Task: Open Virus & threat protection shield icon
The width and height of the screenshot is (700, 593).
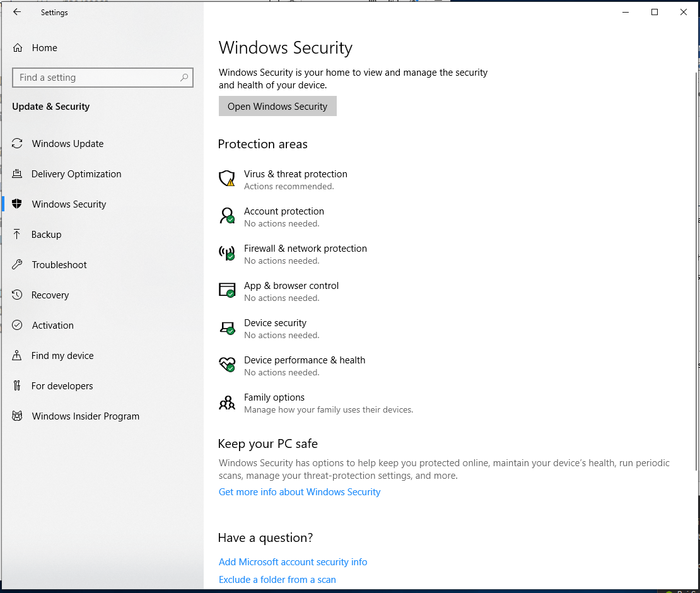Action: point(227,178)
